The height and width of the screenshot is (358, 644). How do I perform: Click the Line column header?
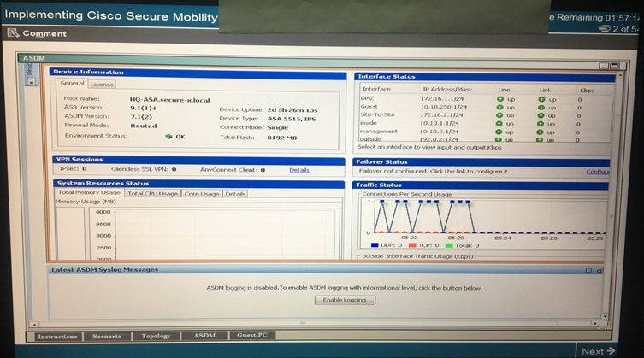pos(504,90)
